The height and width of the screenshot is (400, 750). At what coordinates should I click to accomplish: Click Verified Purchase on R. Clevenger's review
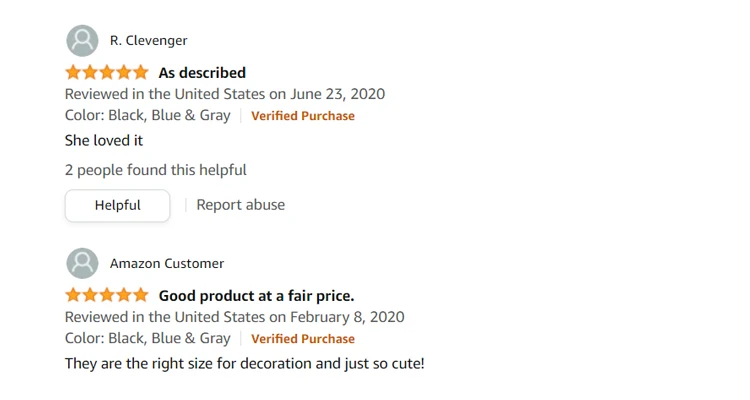coord(302,116)
